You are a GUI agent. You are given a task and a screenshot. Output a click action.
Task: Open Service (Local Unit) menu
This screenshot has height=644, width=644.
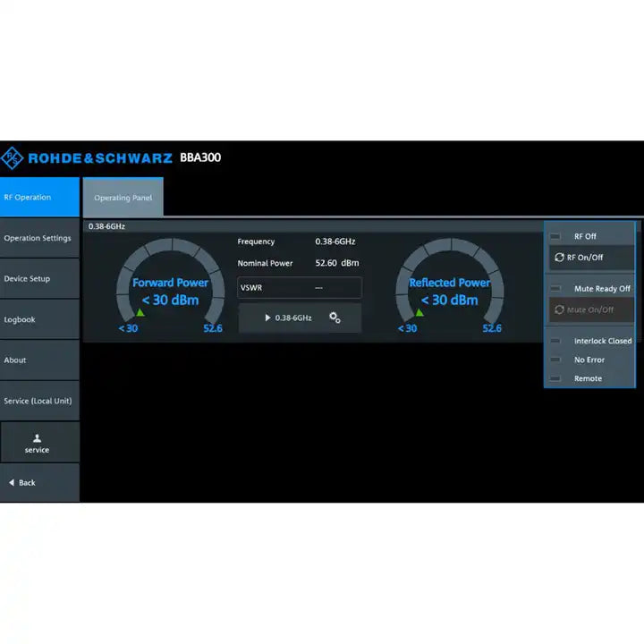click(39, 401)
